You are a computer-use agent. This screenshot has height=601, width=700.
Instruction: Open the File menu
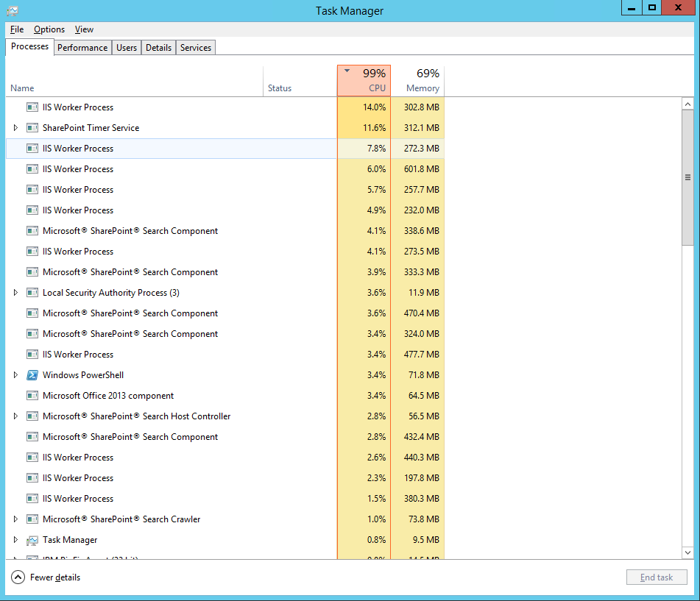pos(17,29)
